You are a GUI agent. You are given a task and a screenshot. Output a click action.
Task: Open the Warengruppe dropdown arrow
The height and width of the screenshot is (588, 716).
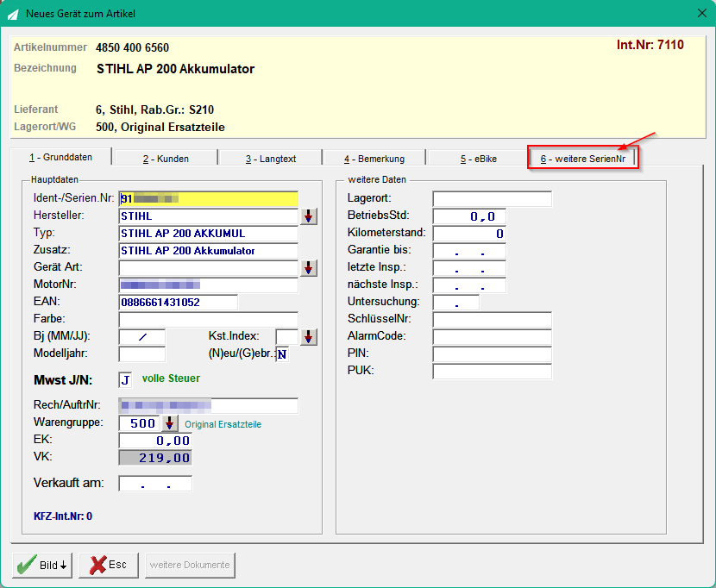coord(169,423)
